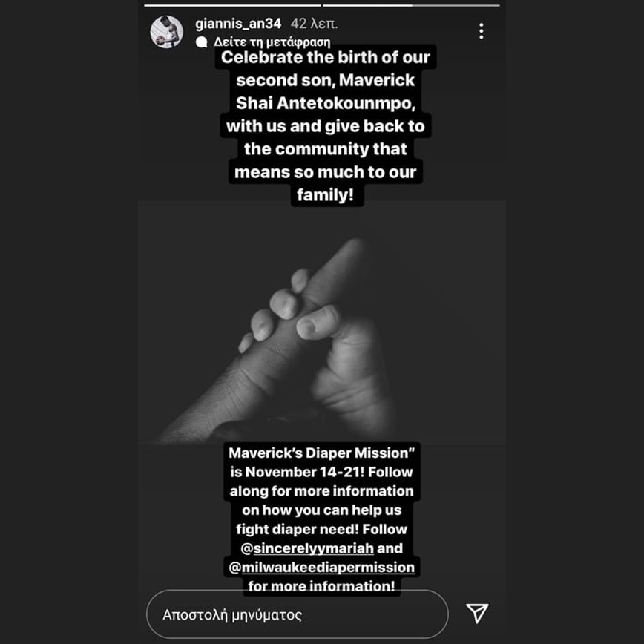
Task: Open the giannis_an34 username link
Action: point(238,24)
